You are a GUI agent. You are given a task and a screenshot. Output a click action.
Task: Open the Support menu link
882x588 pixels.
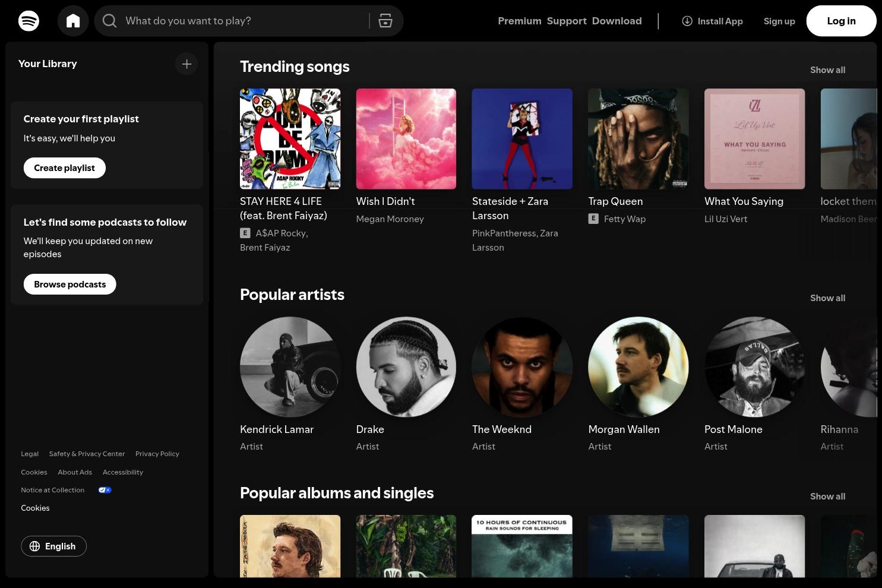tap(567, 21)
